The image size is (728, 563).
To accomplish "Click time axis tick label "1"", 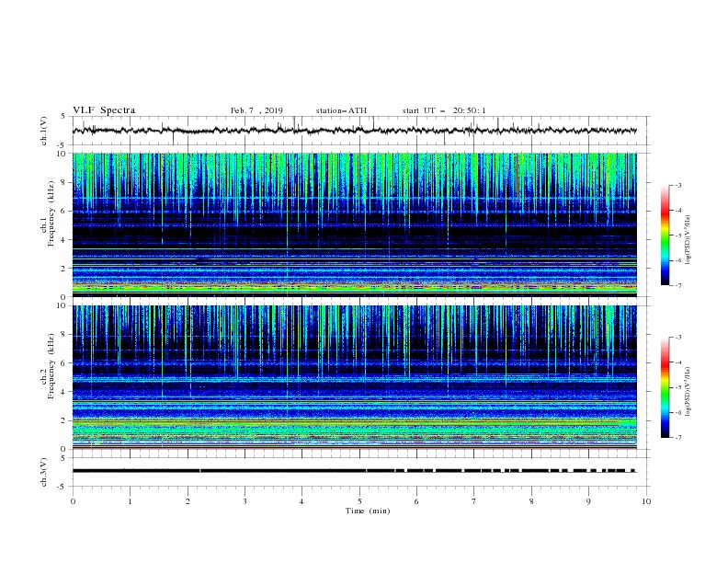I will pyautogui.click(x=130, y=501).
